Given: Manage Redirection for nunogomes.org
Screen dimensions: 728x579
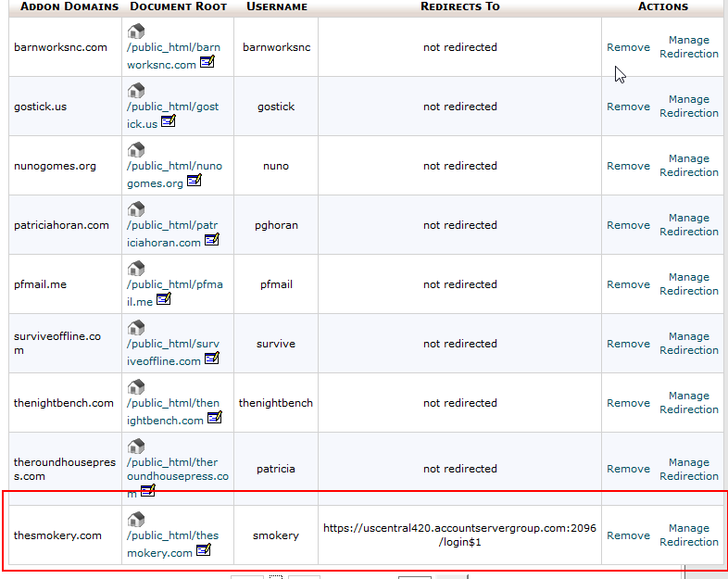Looking at the screenshot, I should coord(689,166).
